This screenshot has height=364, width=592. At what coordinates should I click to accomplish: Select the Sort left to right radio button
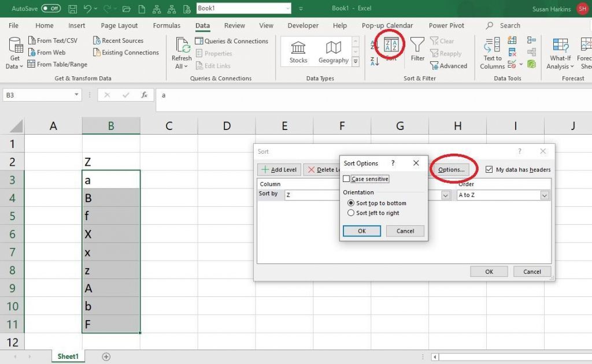pos(351,213)
